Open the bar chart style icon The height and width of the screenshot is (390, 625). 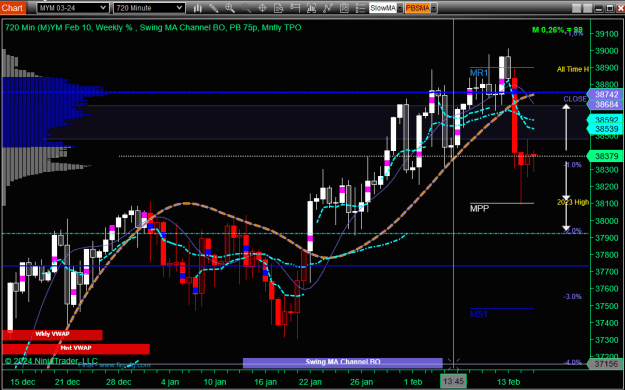coord(197,8)
